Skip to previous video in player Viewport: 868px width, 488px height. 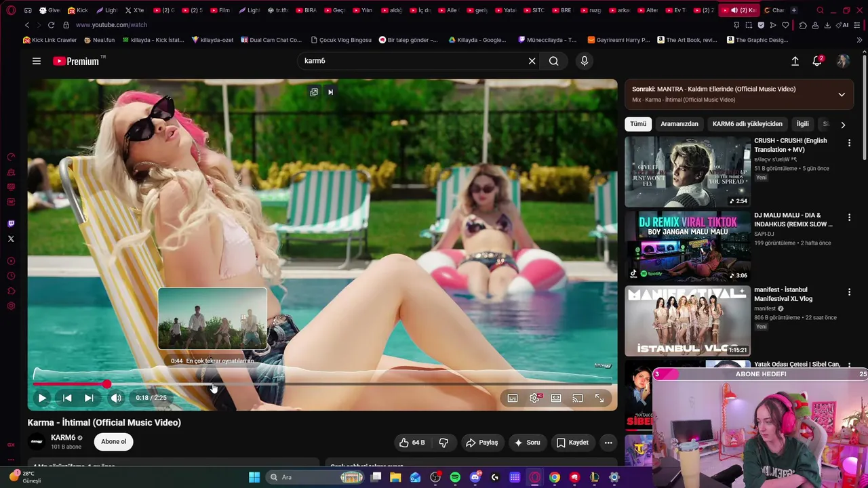coord(67,398)
